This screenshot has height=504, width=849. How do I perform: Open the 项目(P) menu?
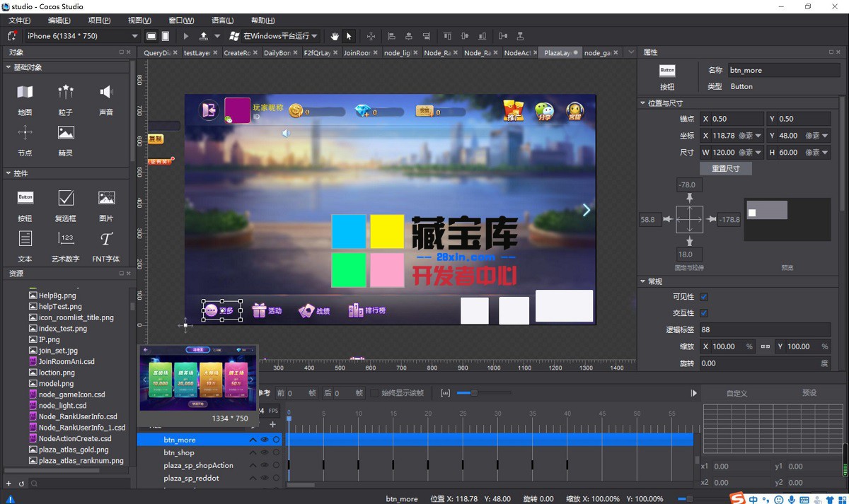[x=99, y=20]
